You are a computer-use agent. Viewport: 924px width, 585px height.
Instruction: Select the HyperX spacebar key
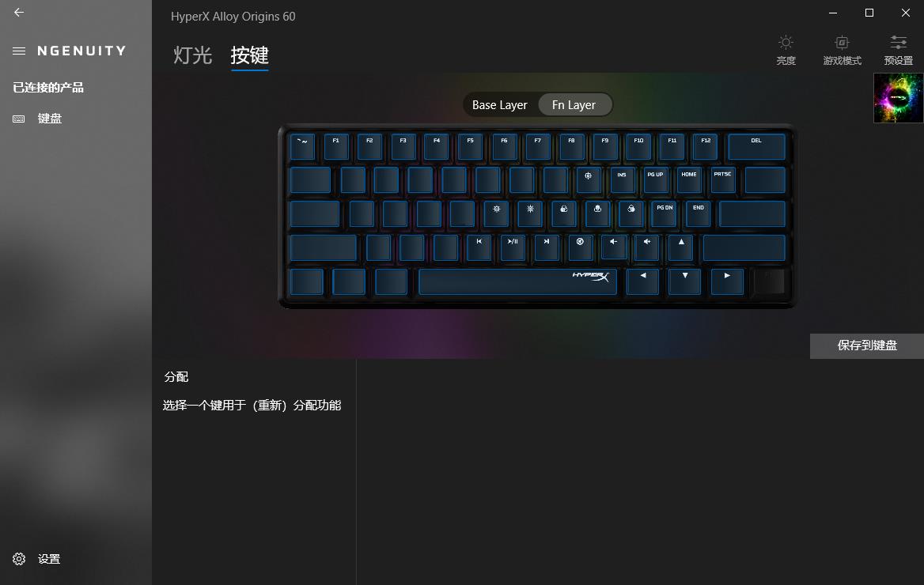tap(517, 281)
